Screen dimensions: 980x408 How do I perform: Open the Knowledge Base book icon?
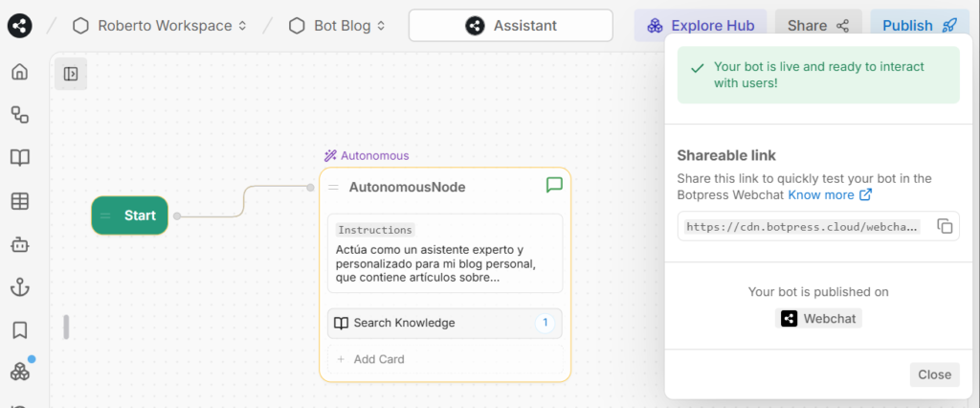pyautogui.click(x=20, y=158)
